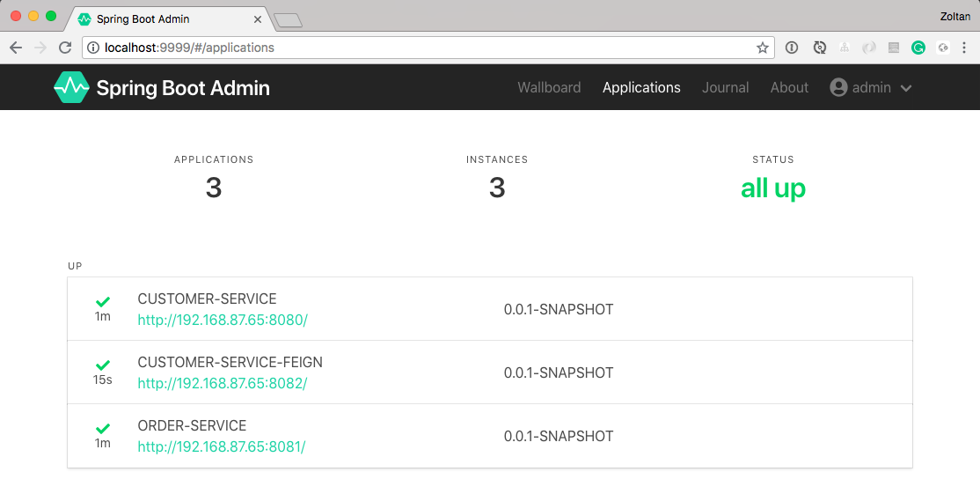The width and height of the screenshot is (980, 494).
Task: Expand the admin user dropdown chevron
Action: point(906,88)
